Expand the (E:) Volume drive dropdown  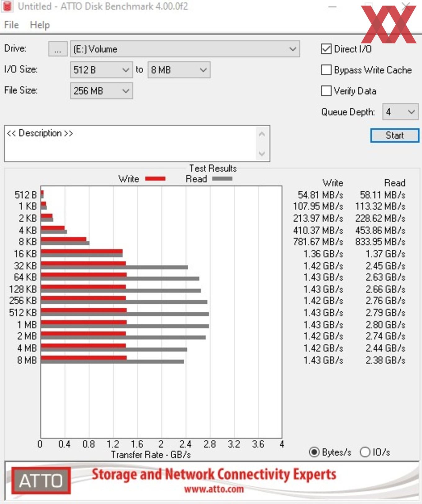185,49
